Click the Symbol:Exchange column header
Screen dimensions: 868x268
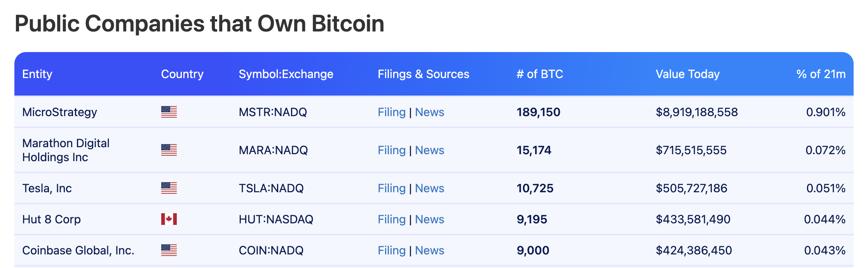coord(286,74)
